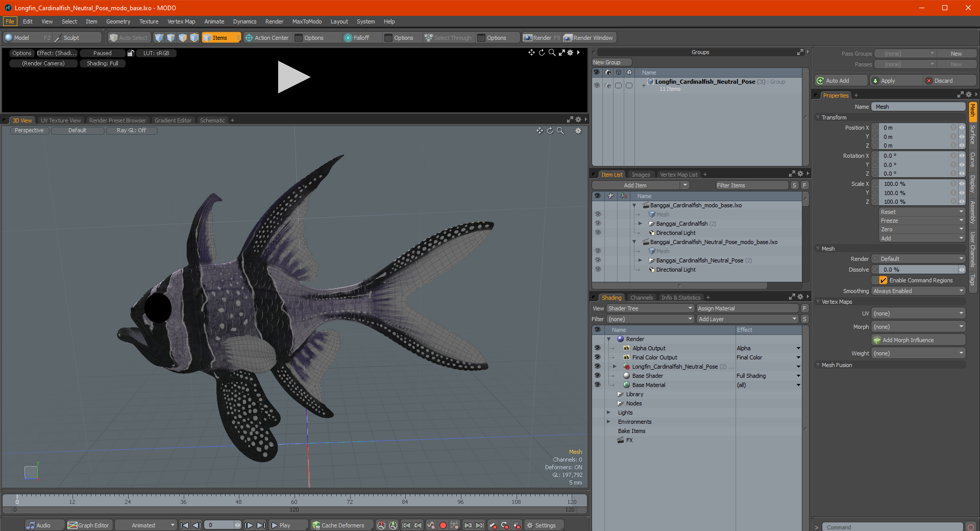This screenshot has height=531, width=980.
Task: Click frame 60 on the timeline ruler
Action: 294,501
